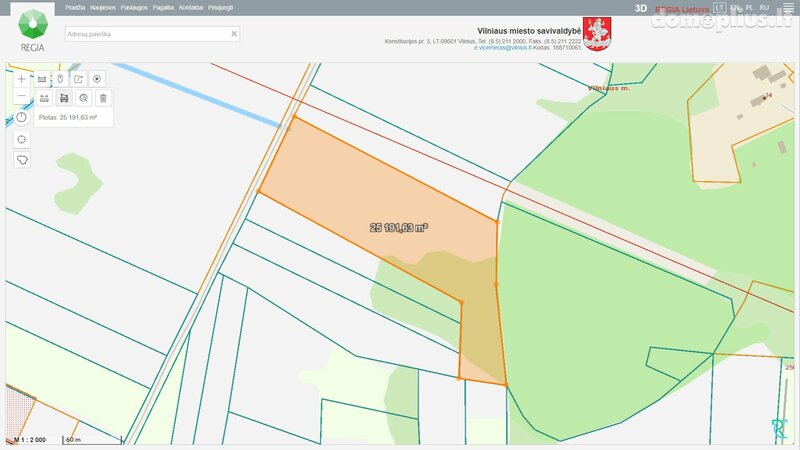This screenshot has height=450, width=800.
Task: Click the Vilnius city coat of arms
Action: point(597,34)
